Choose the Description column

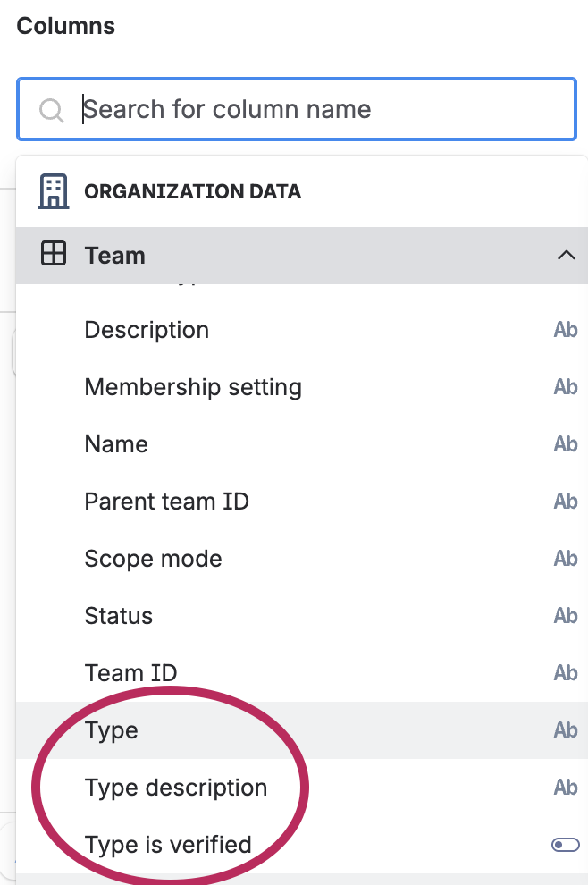(x=302, y=330)
